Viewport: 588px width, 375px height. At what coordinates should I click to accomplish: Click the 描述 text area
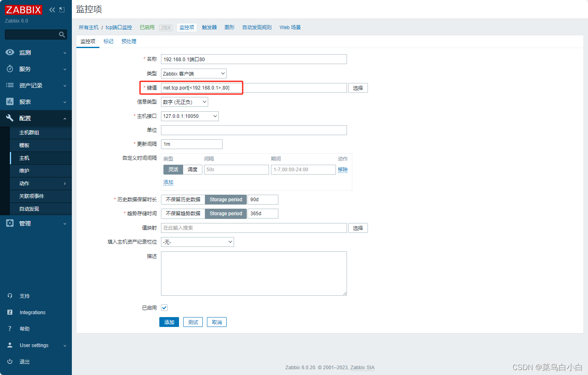pyautogui.click(x=254, y=274)
